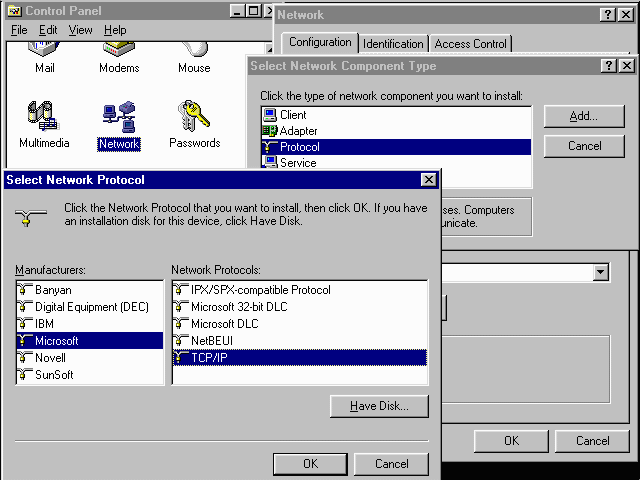
Task: Choose Banyan in Manufacturers list
Action: coord(53,290)
